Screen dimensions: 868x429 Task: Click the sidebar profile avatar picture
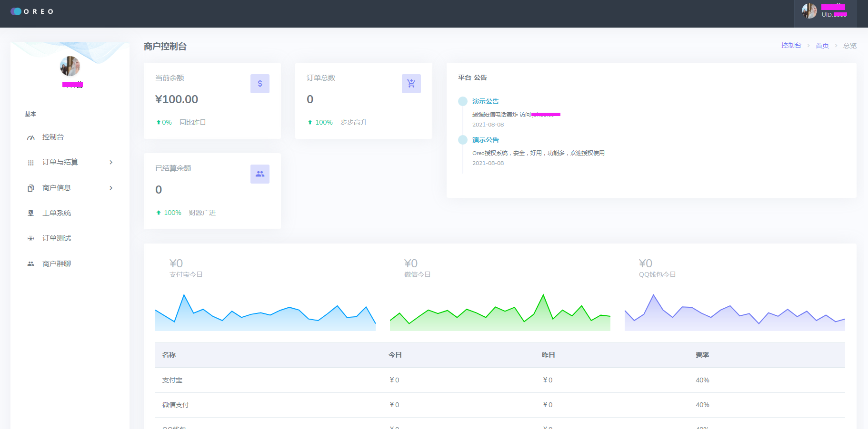pyautogui.click(x=70, y=66)
